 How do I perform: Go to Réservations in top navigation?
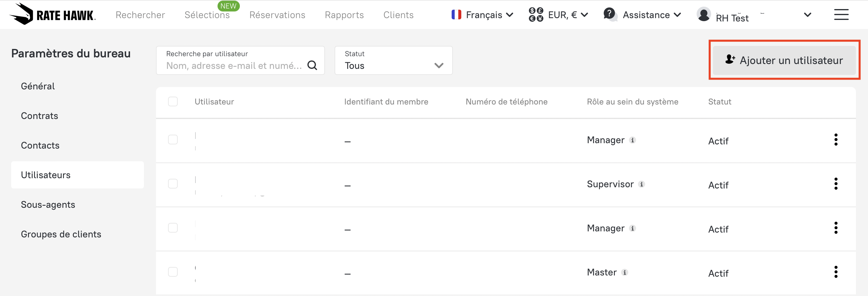coord(277,15)
